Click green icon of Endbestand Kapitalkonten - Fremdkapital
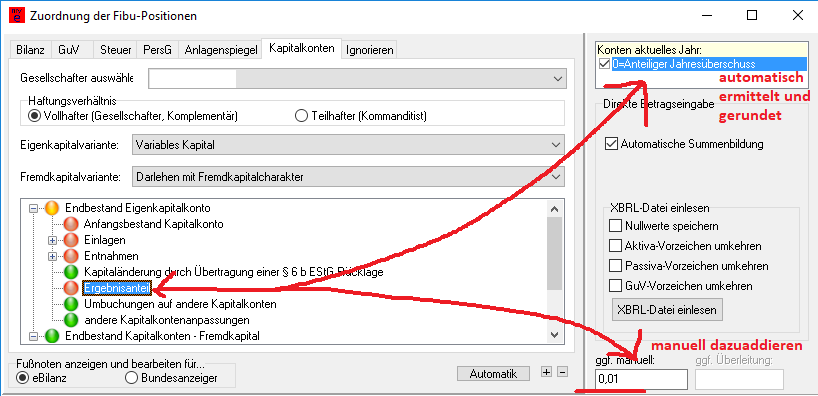The width and height of the screenshot is (818, 396). (52, 335)
